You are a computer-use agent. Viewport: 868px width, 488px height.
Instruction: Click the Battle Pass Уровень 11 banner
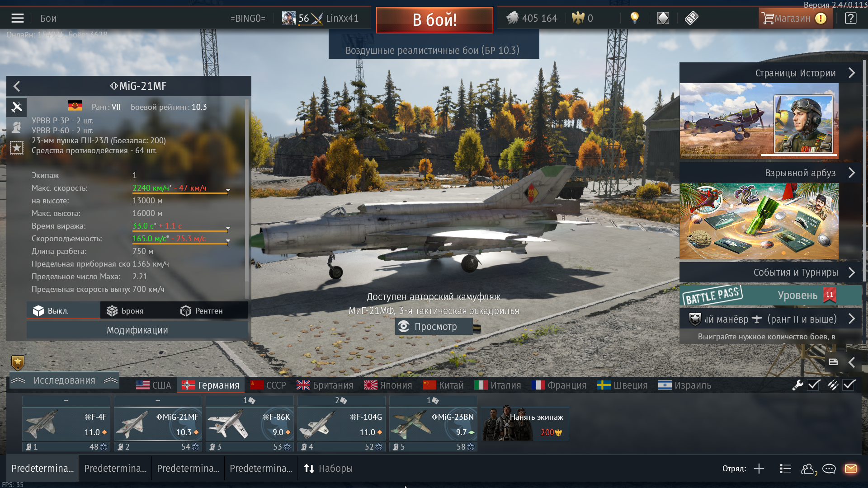[x=770, y=296]
